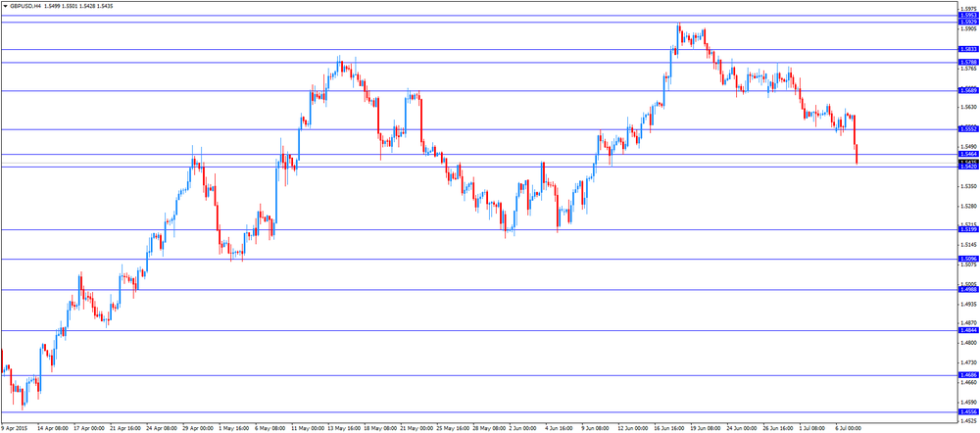Select the 1.5929 horizontal line price label

968,22
